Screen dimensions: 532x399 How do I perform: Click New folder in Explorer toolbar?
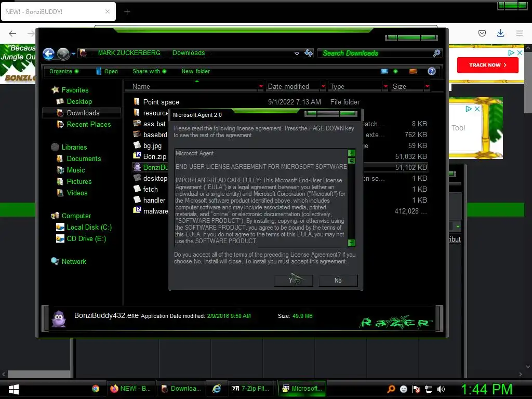point(195,71)
